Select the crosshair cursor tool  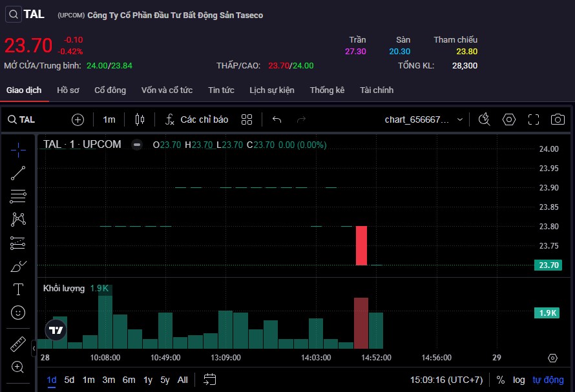[18, 150]
